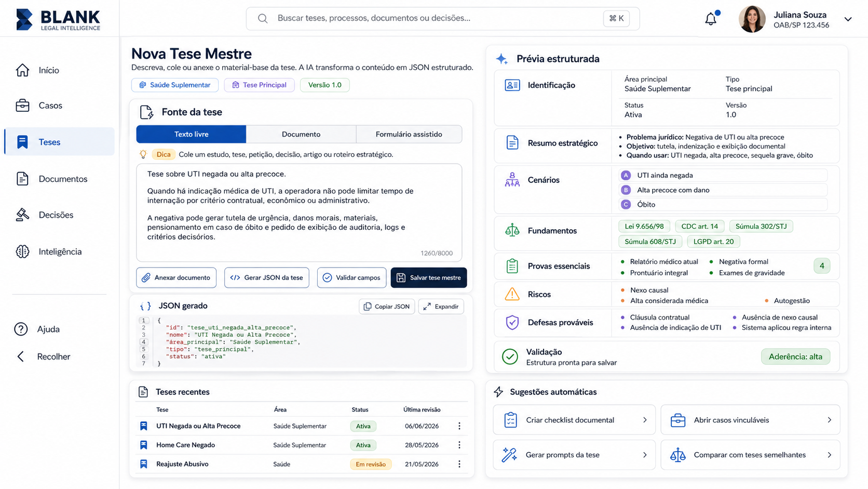This screenshot has width=868, height=489.
Task: Click the Identificação card icon
Action: coord(512,85)
